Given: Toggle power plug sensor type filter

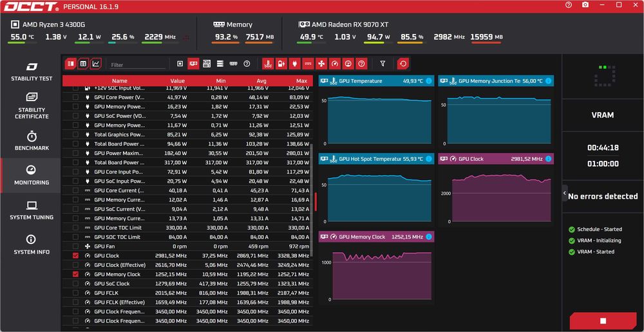Looking at the screenshot, I should click(x=294, y=64).
